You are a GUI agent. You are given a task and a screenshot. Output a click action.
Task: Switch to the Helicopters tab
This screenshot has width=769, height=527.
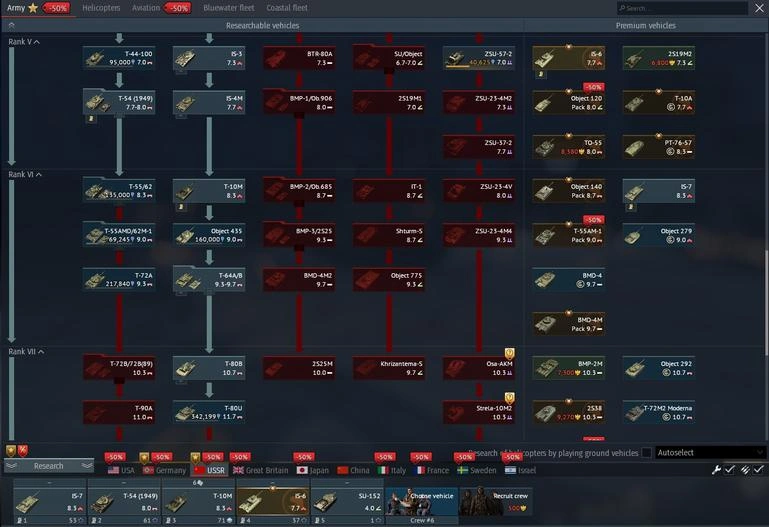101,8
